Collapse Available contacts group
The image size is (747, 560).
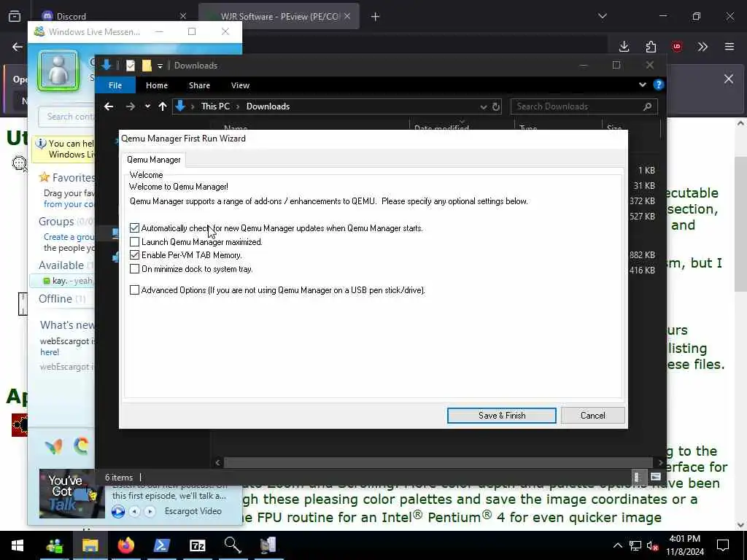61,265
